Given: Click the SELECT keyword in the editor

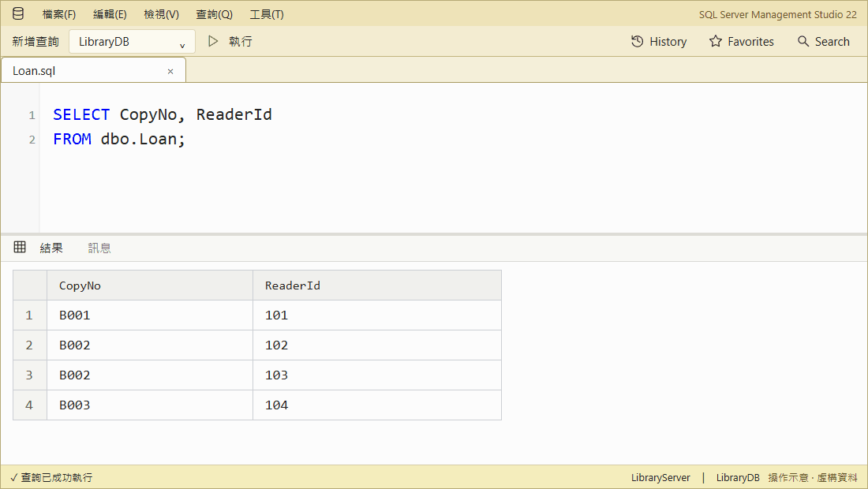Looking at the screenshot, I should [x=81, y=114].
